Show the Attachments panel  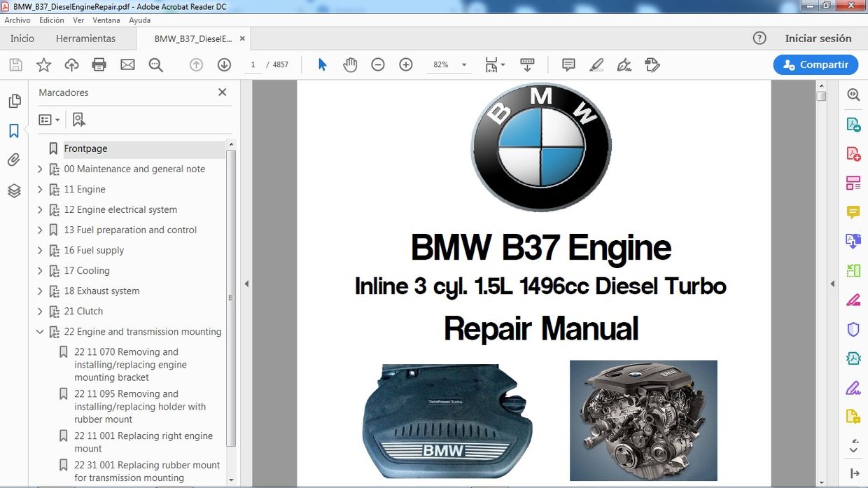pos(14,160)
